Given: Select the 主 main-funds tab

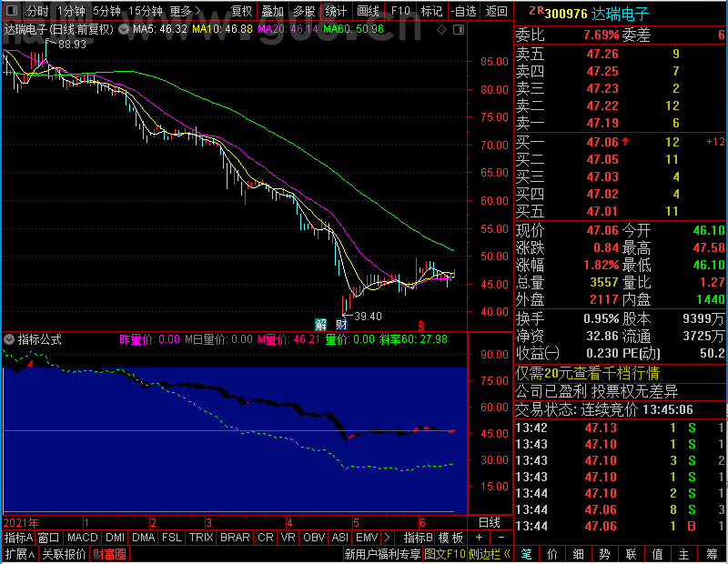Looking at the screenshot, I should point(684,554).
